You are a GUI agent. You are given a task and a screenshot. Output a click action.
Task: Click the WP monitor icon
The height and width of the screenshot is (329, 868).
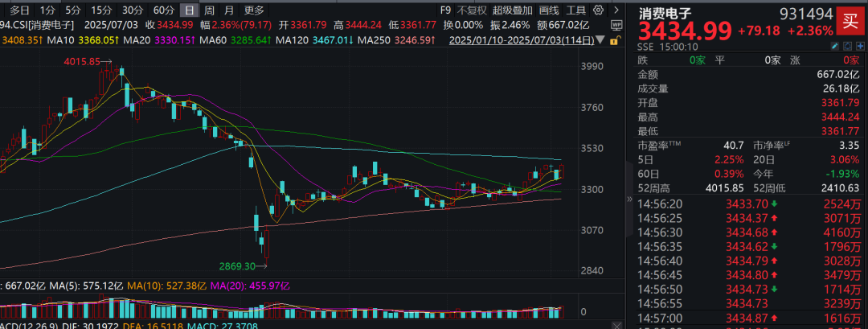click(616, 26)
